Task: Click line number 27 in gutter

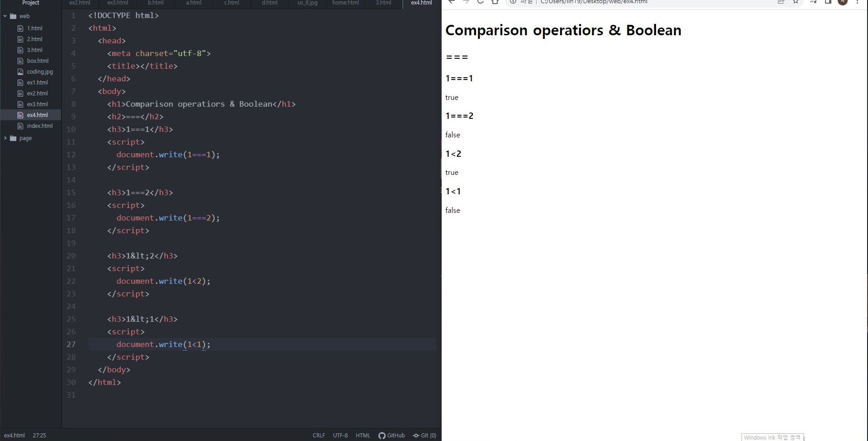Action: 71,344
